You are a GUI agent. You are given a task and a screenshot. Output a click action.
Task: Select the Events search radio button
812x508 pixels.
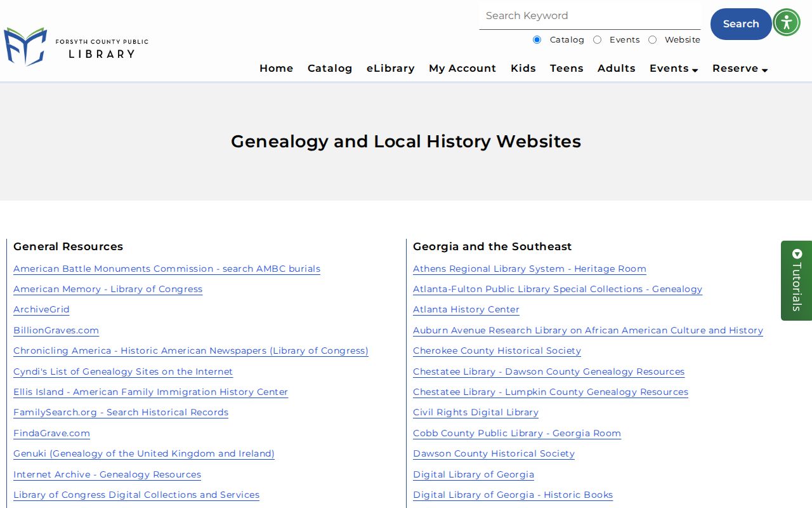tap(598, 40)
